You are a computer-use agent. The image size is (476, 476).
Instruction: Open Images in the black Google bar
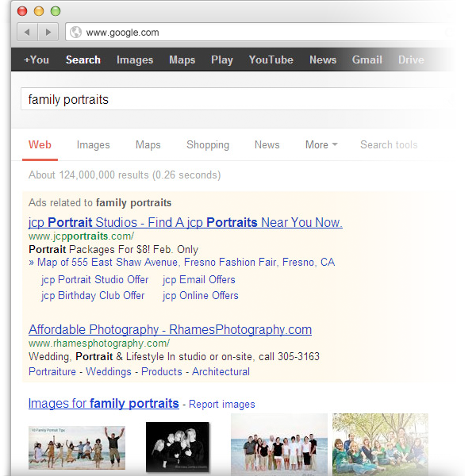coord(135,60)
